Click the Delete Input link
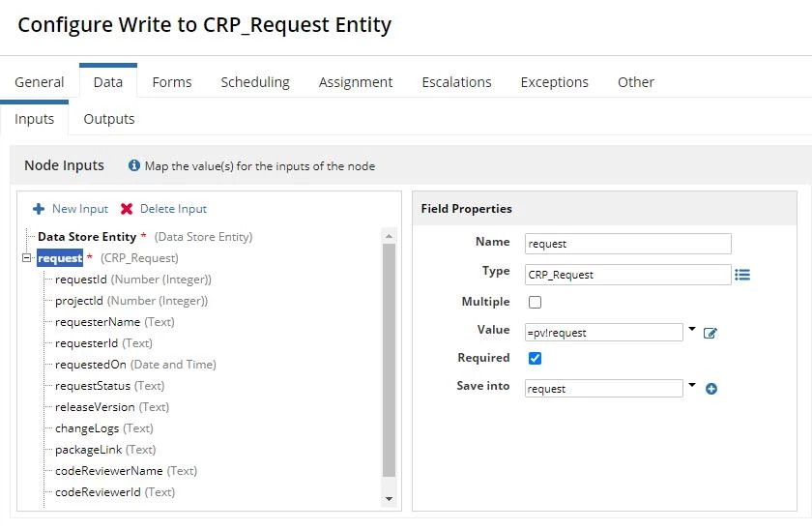 pyautogui.click(x=173, y=209)
